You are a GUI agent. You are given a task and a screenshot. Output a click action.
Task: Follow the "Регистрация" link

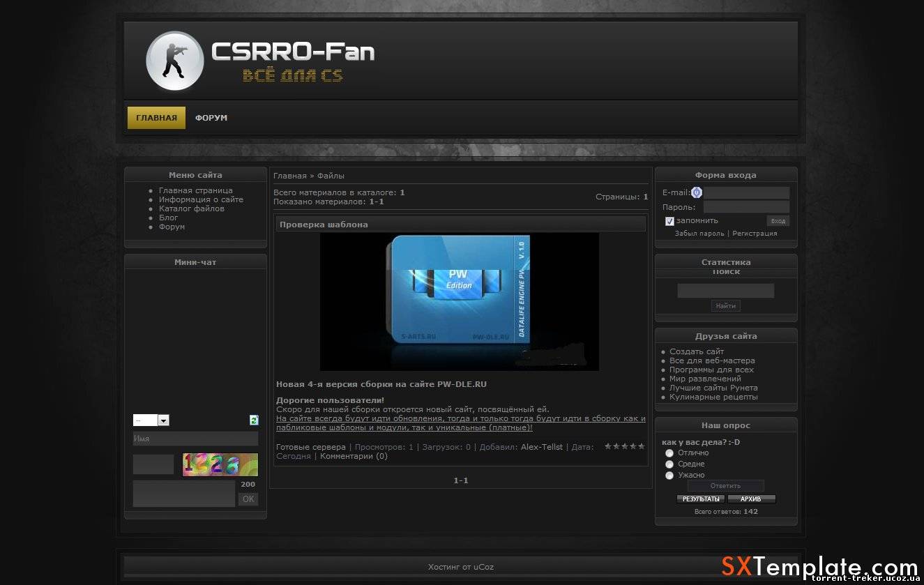pos(755,234)
